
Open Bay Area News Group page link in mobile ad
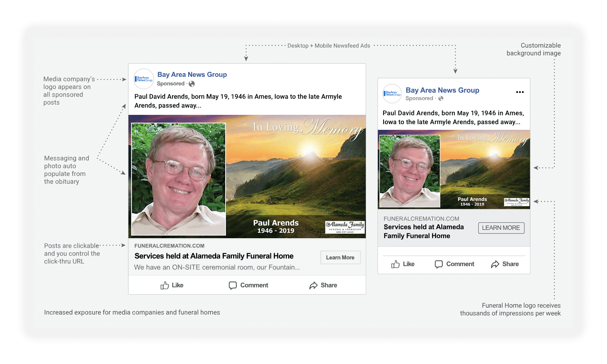point(442,90)
